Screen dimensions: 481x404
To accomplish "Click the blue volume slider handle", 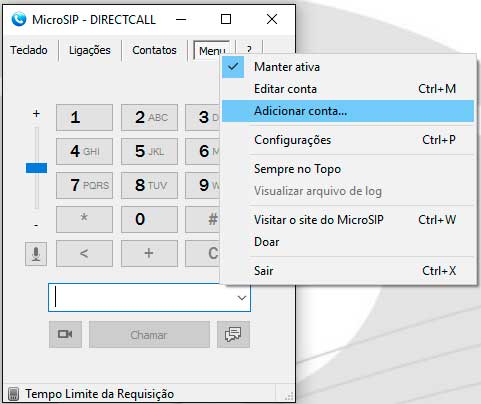I will click(36, 168).
